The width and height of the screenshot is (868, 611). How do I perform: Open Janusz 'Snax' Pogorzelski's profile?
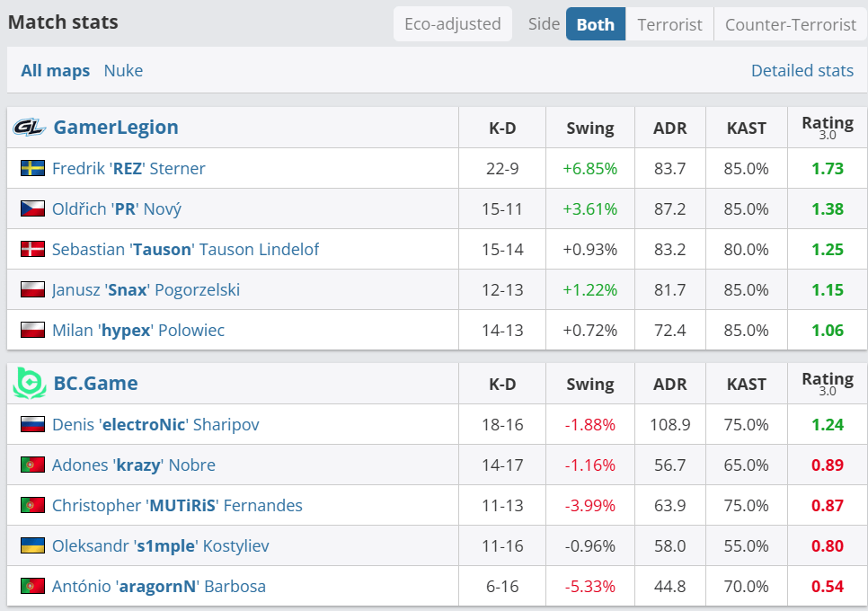point(146,290)
